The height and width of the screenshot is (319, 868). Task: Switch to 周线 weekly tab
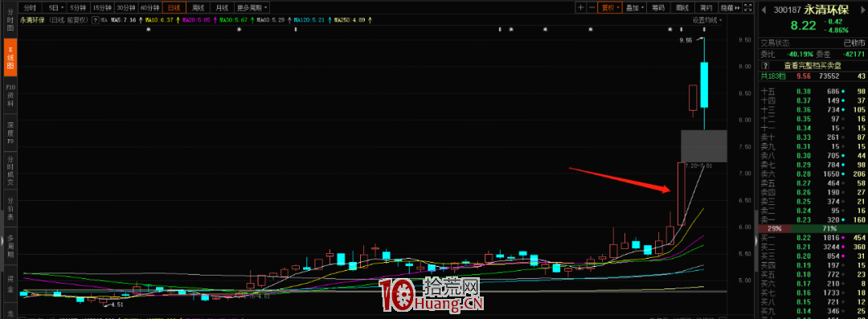tap(198, 8)
